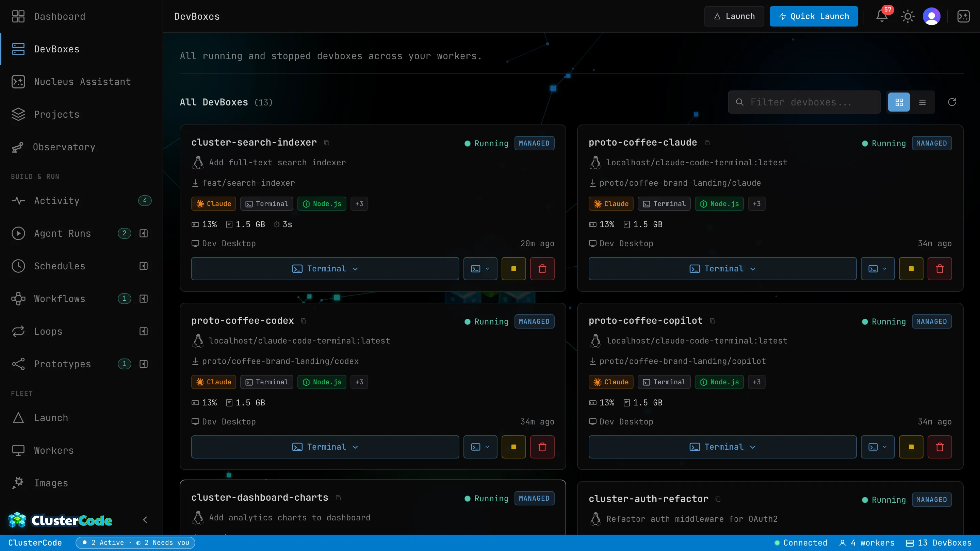Open Observatory in sidebar
This screenshot has width=980, height=551.
81,147
